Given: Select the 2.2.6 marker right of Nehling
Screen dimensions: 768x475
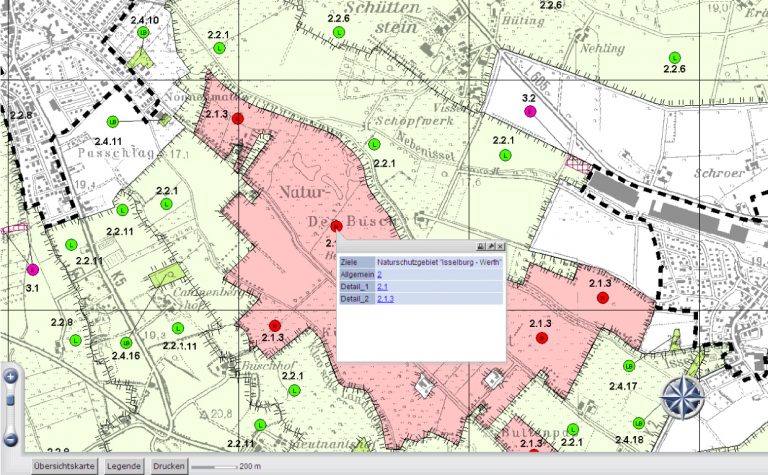Looking at the screenshot, I should (x=675, y=57).
